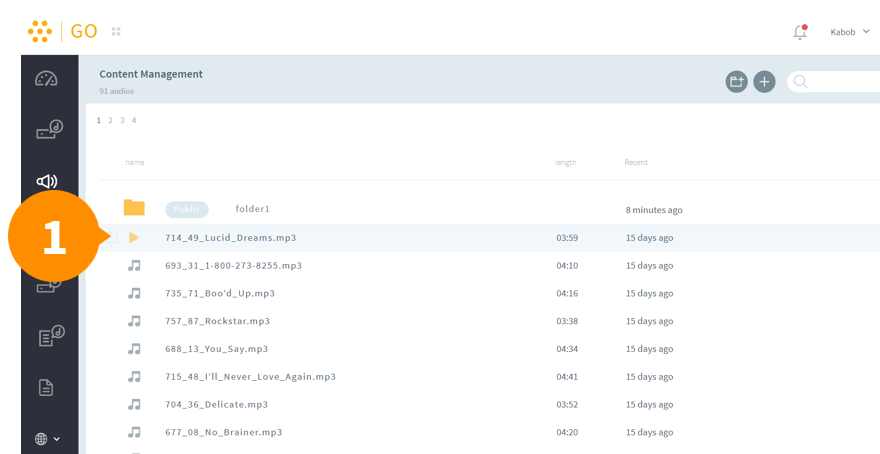Go to page 4
Image resolution: width=880 pixels, height=454 pixels.
click(x=134, y=120)
